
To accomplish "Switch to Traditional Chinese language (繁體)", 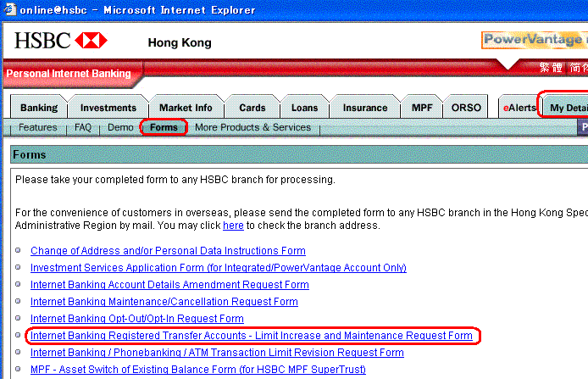I will (x=551, y=68).
